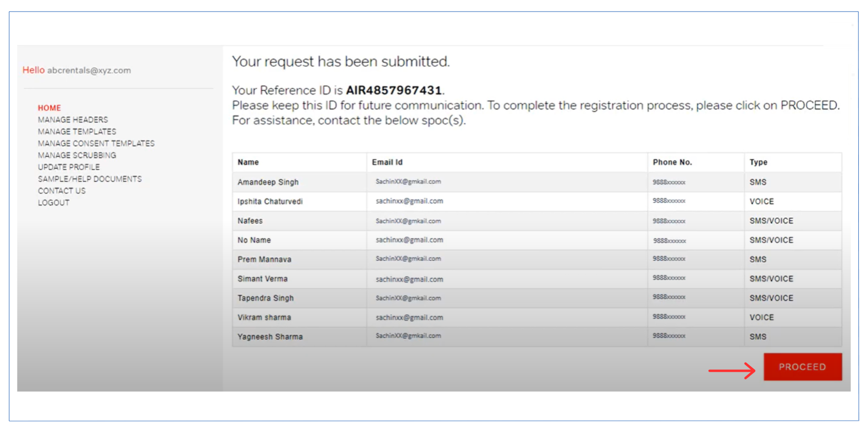Click the red PROCEED button
Image resolution: width=868 pixels, height=429 pixels.
(x=802, y=367)
